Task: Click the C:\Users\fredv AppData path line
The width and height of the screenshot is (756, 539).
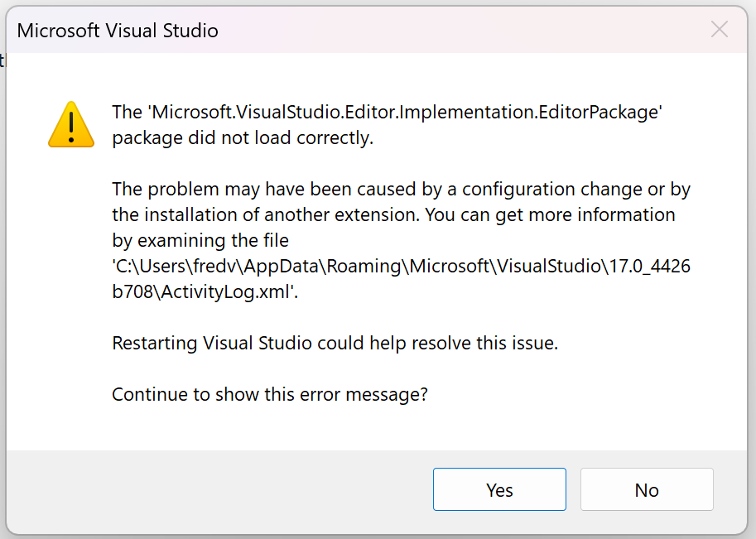Action: coord(401,266)
